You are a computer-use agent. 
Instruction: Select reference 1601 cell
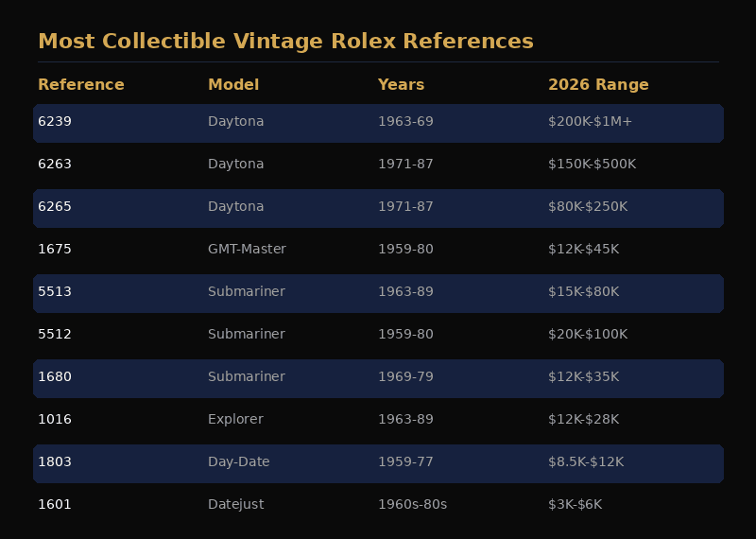[55, 504]
